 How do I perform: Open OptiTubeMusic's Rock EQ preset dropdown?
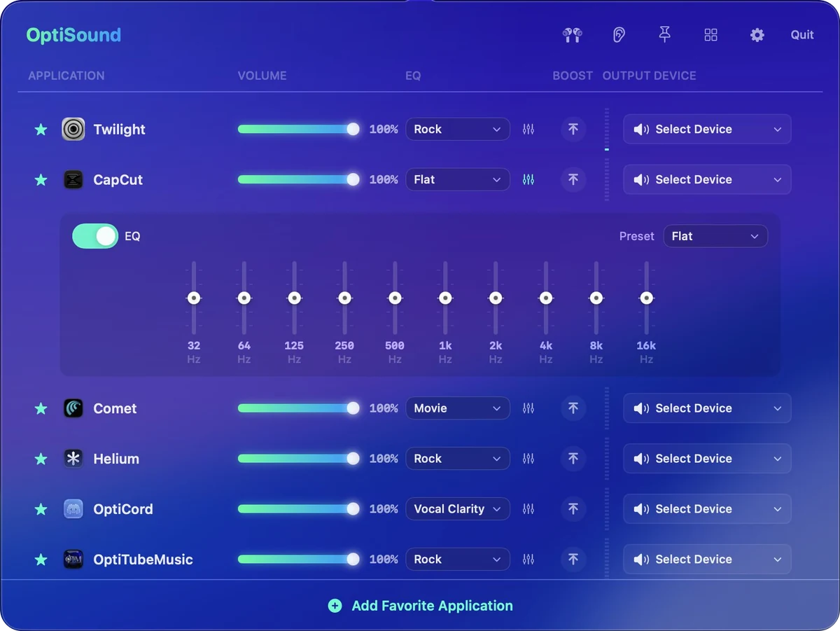[458, 560]
